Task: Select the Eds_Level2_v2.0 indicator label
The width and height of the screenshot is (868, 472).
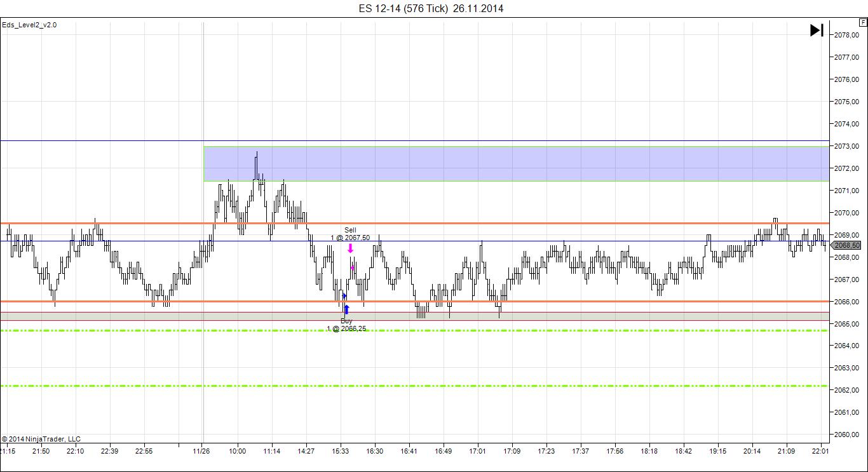Action: 29,25
